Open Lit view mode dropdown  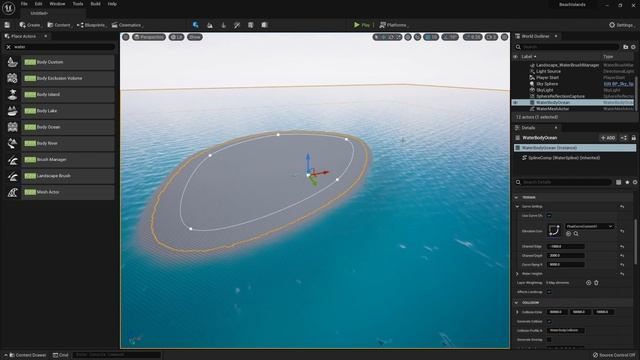coord(177,37)
